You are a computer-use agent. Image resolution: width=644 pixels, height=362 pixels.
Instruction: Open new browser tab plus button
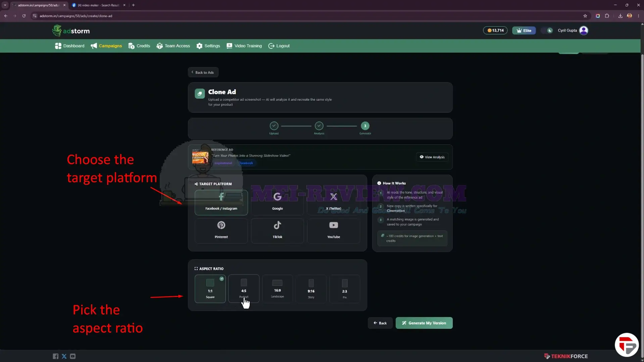tap(133, 5)
